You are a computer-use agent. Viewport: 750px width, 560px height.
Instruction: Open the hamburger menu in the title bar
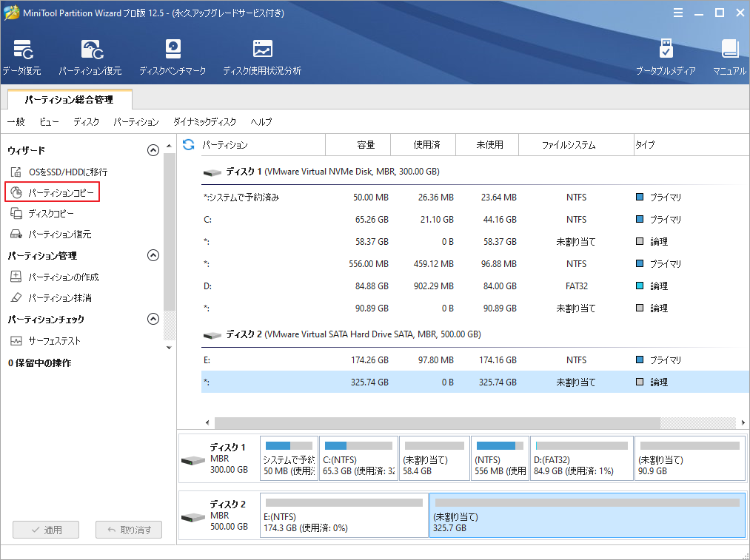[x=679, y=12]
